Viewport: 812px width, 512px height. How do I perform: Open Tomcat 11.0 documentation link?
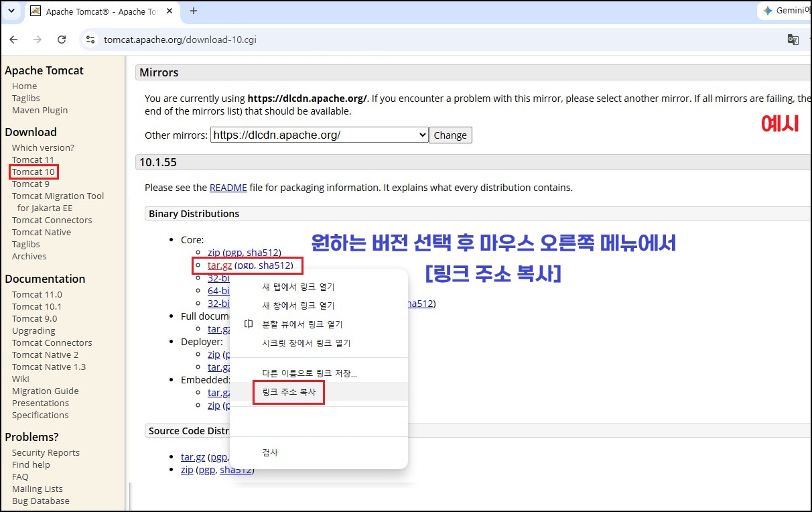click(37, 294)
